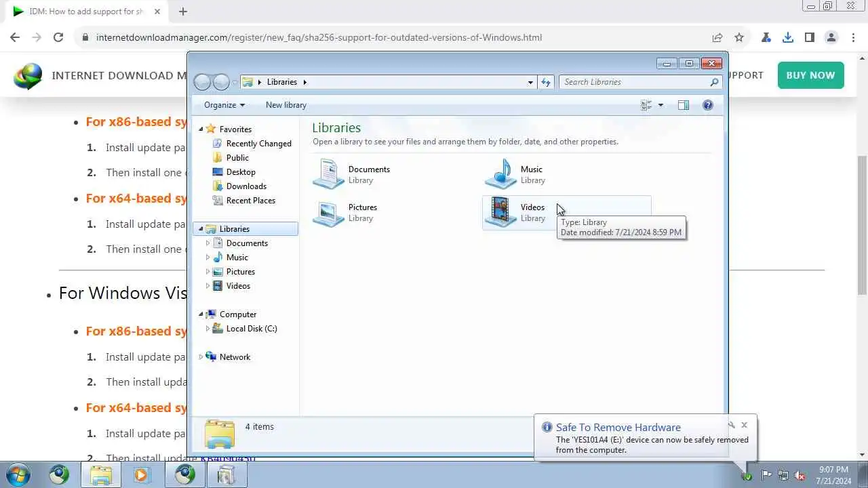Select the Videos library icon in main pane
This screenshot has height=488, width=868.
click(x=501, y=212)
